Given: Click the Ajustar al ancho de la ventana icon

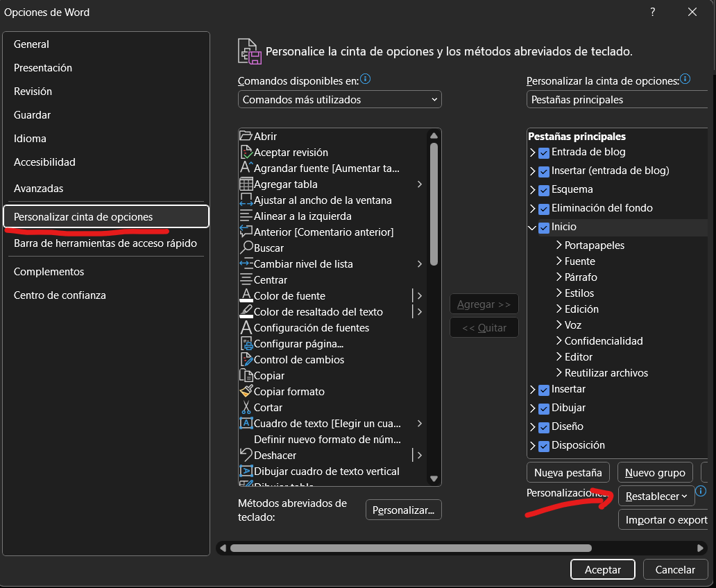Looking at the screenshot, I should [x=246, y=200].
